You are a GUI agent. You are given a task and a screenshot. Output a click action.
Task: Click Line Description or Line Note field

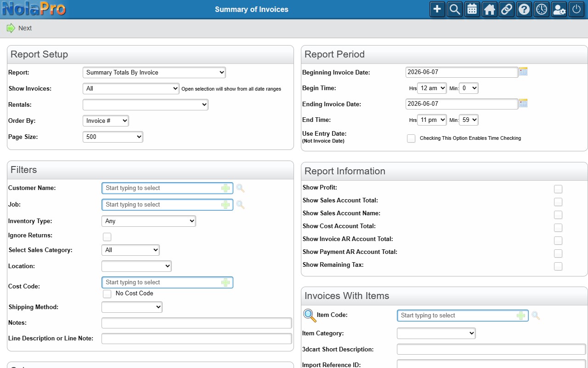tap(197, 339)
